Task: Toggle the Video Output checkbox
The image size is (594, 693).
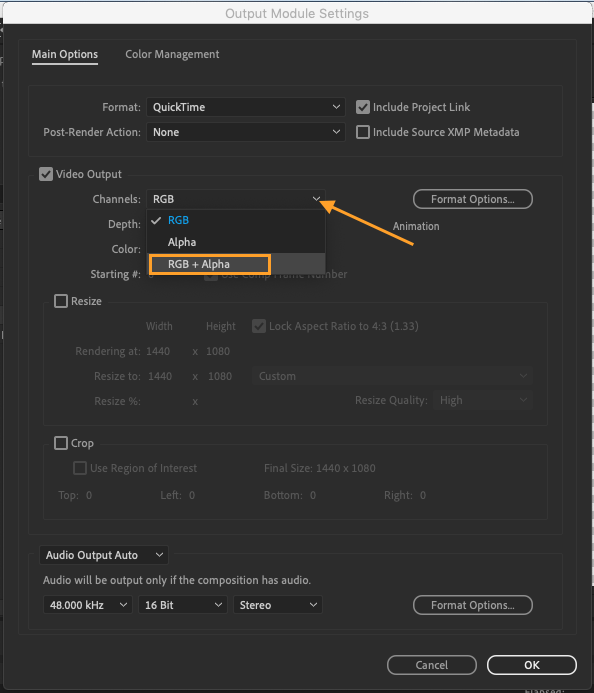Action: tap(46, 174)
